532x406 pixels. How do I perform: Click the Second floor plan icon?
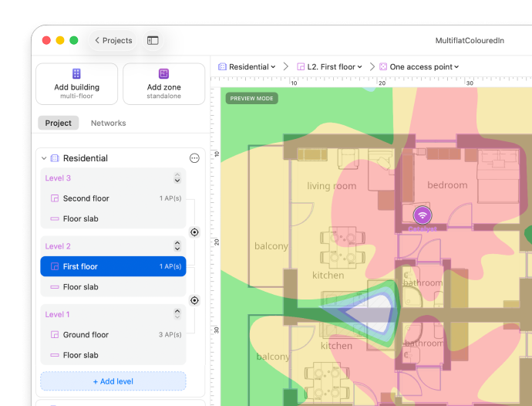pyautogui.click(x=55, y=198)
